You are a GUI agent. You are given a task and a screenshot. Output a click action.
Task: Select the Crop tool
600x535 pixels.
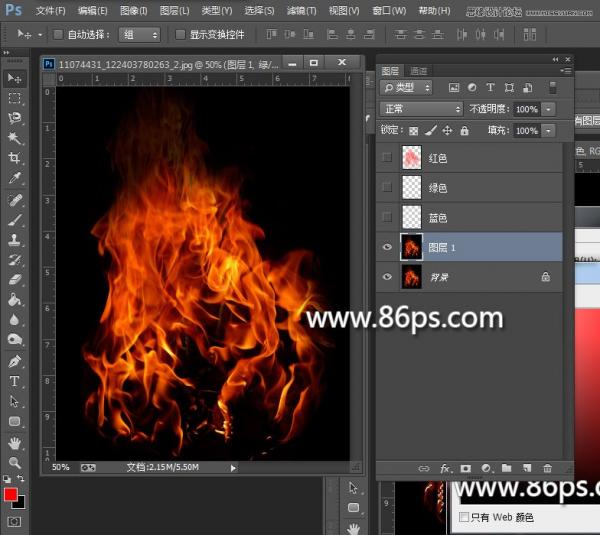point(15,158)
